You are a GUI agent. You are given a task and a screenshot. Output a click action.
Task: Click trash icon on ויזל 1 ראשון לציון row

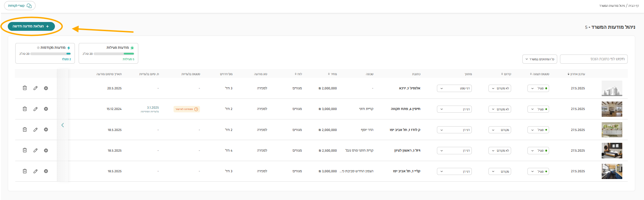pyautogui.click(x=25, y=150)
